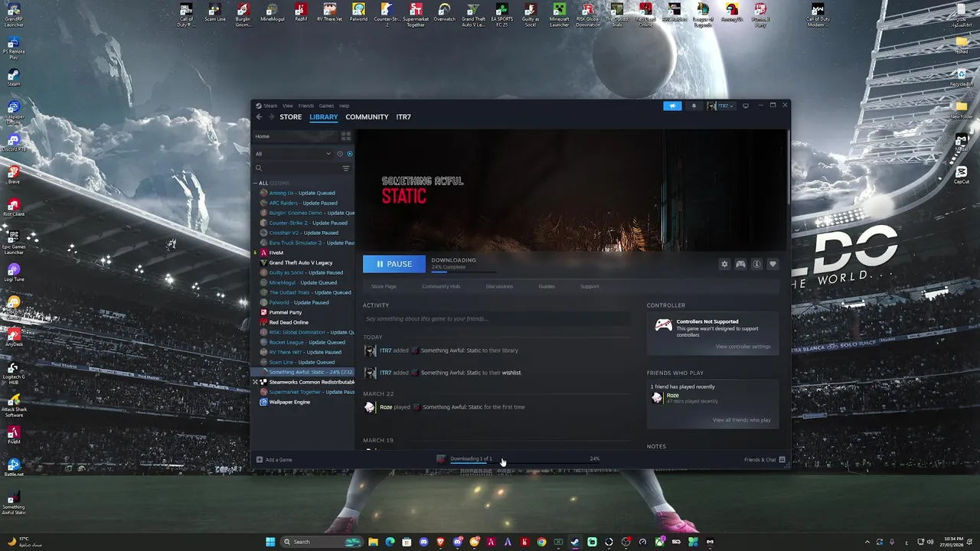Click the library search field
The image size is (980, 551).
(x=297, y=168)
